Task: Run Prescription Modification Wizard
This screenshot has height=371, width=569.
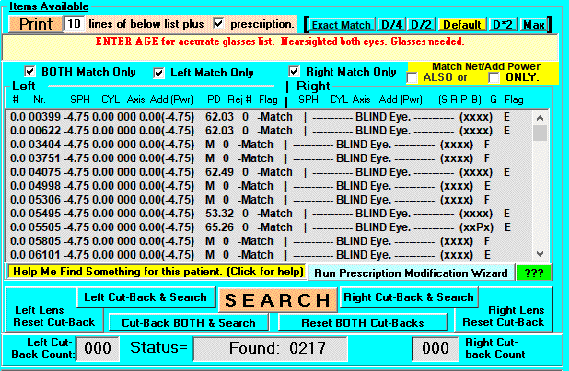Action: [x=411, y=273]
